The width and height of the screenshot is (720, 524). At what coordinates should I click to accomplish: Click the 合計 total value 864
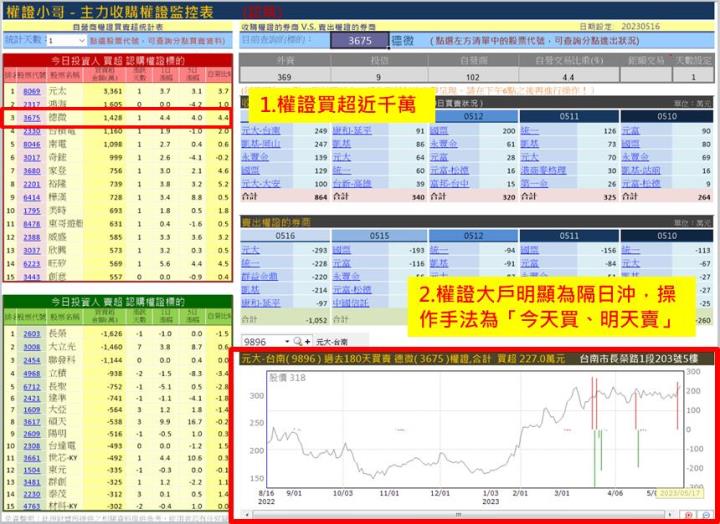coord(321,197)
